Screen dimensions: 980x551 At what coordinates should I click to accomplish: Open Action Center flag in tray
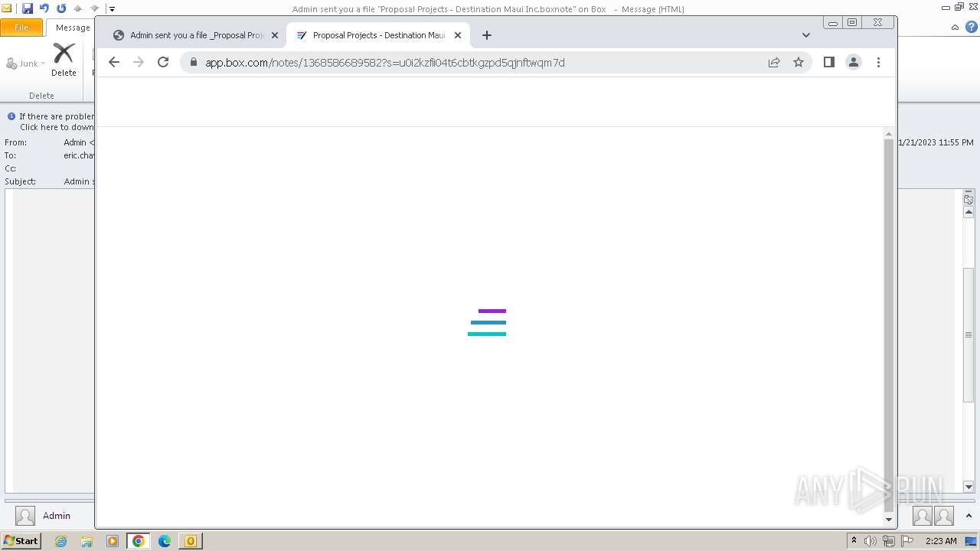click(907, 541)
